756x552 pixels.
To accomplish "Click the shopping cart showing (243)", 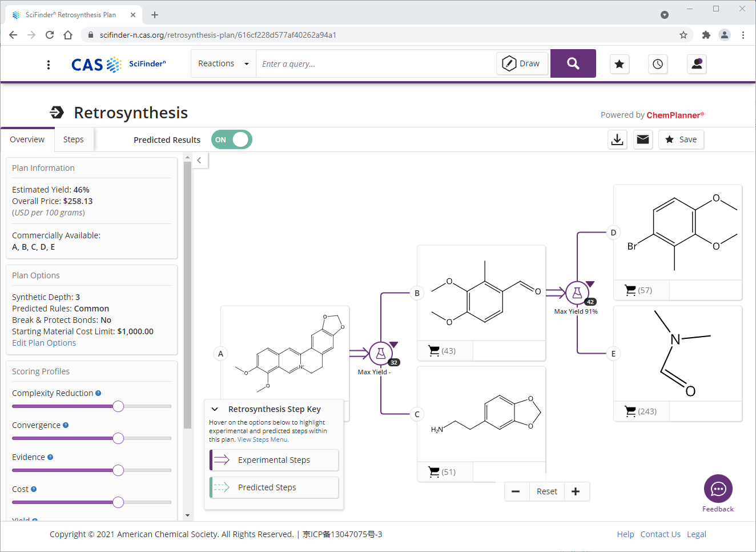I will [x=630, y=411].
